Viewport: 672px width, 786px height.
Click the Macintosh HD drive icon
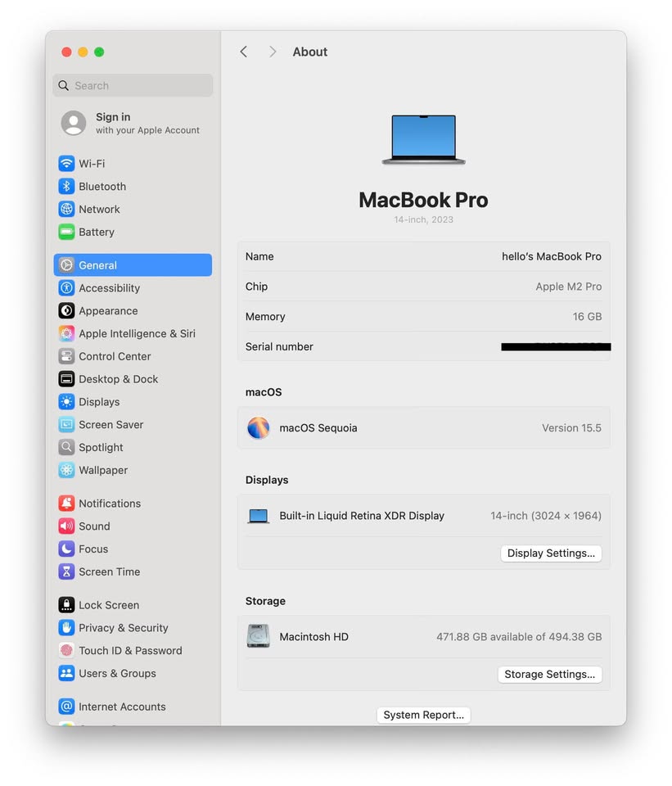click(259, 636)
